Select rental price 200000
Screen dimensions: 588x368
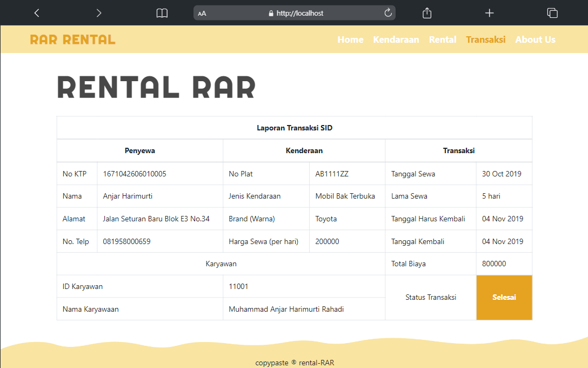[327, 241]
